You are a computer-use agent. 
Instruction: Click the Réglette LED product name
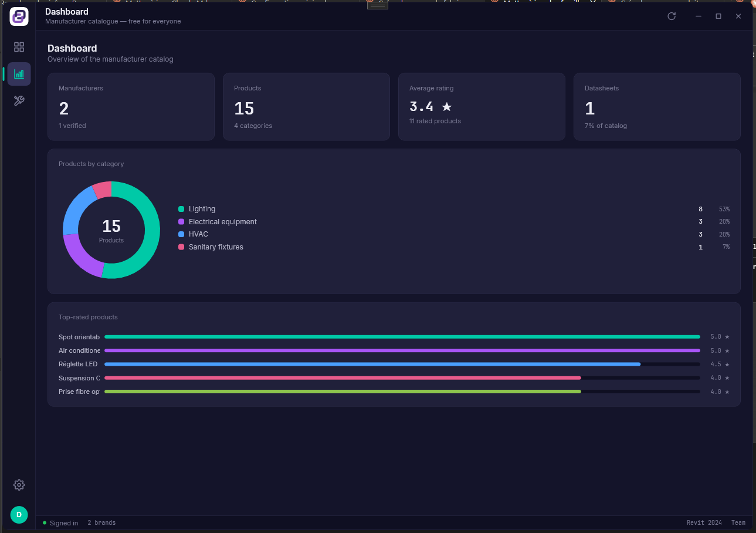(x=78, y=364)
